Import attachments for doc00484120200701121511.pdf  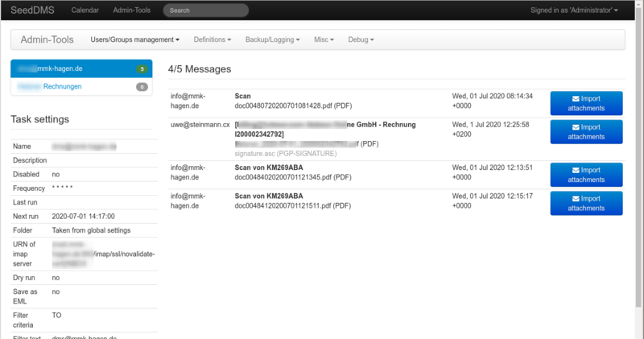point(586,202)
